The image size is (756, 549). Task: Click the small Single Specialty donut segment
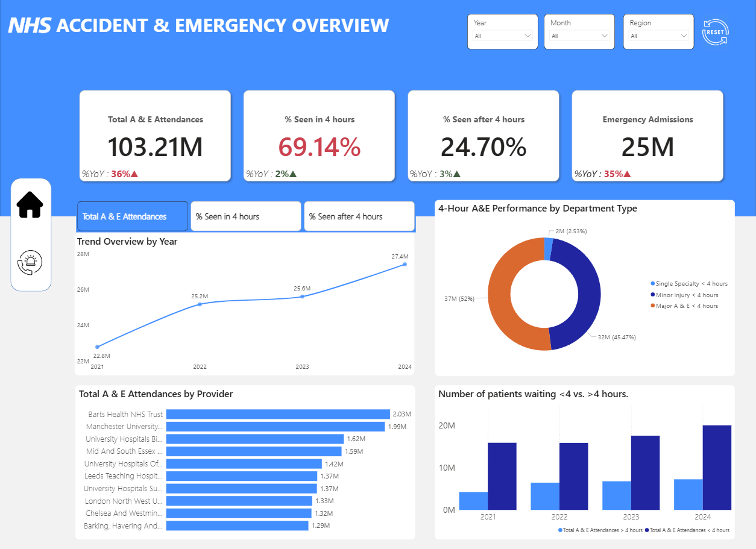click(x=548, y=248)
